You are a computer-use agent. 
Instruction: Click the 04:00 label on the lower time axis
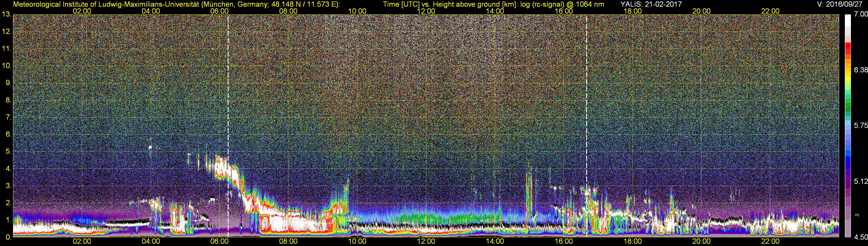(151, 242)
